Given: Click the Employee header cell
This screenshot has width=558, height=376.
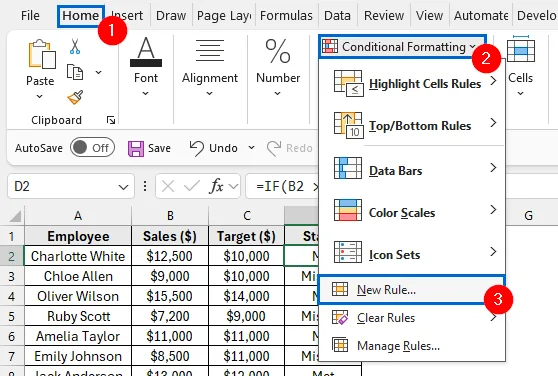Looking at the screenshot, I should [x=78, y=236].
